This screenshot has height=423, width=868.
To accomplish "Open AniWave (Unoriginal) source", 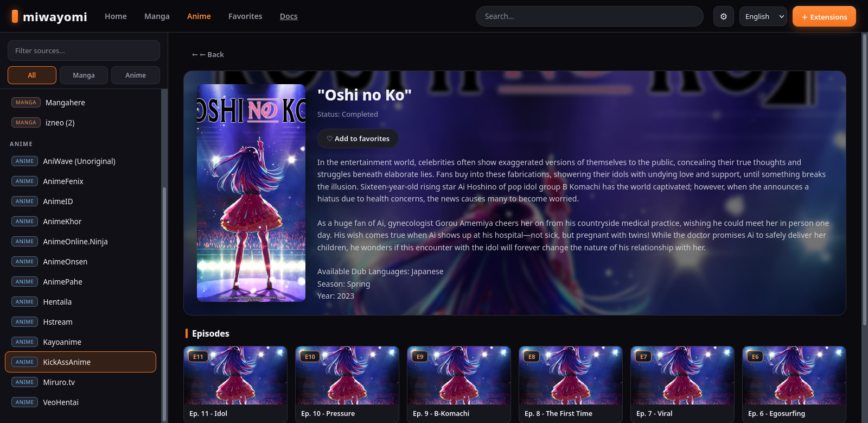I will [x=81, y=161].
